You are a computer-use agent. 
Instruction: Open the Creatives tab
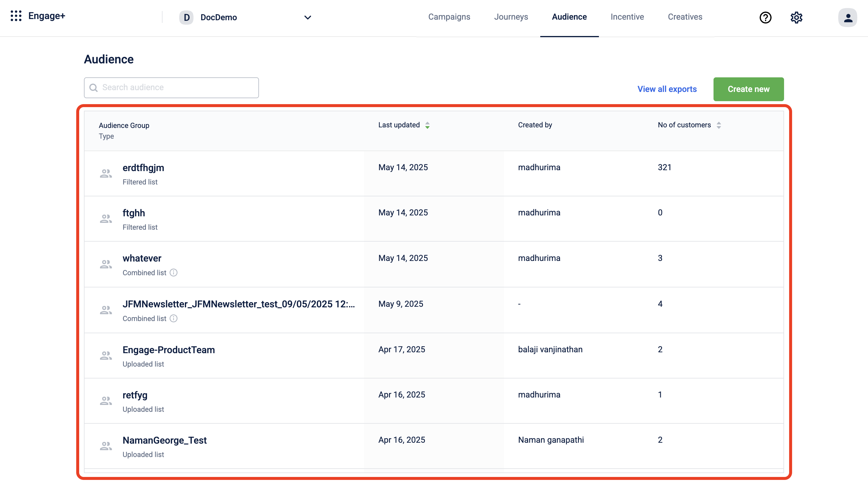pos(685,17)
